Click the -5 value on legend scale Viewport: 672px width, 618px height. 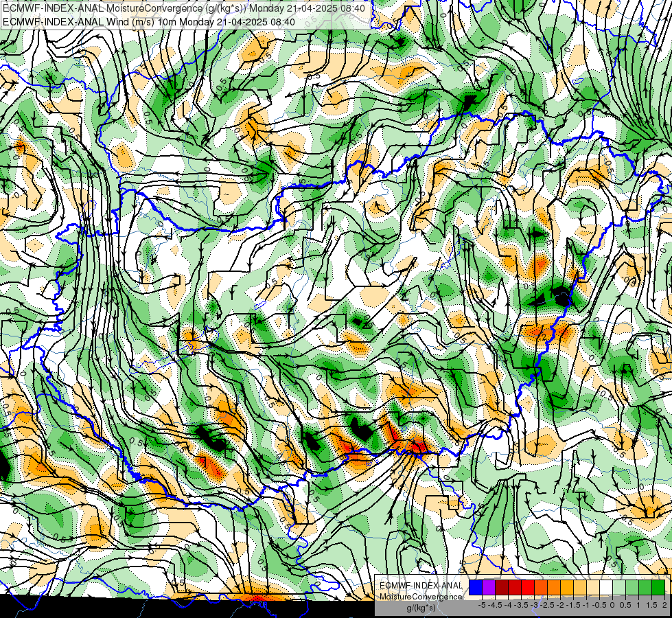482,605
